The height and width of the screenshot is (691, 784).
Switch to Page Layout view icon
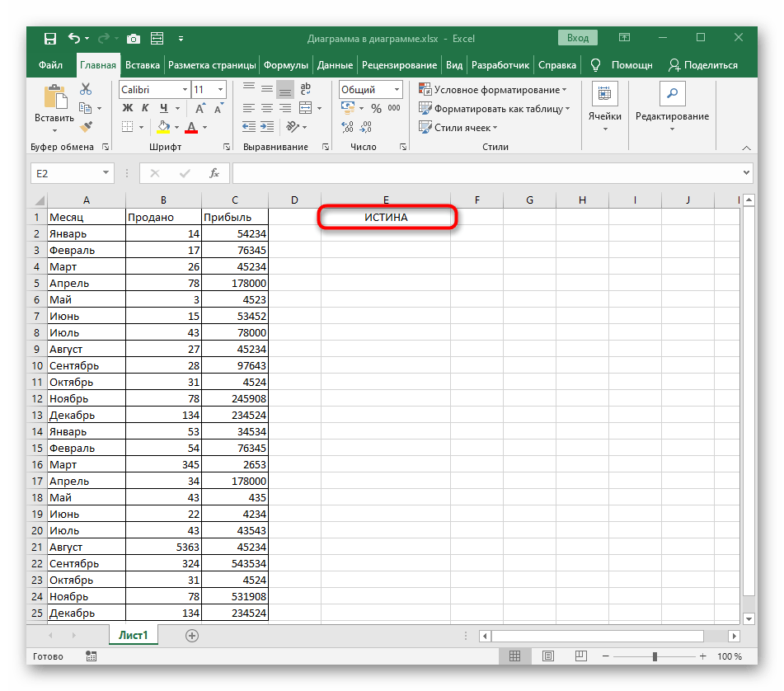[548, 656]
